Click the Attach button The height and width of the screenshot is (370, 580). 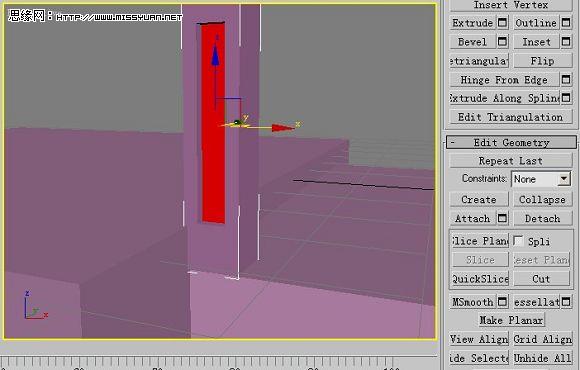tap(473, 218)
